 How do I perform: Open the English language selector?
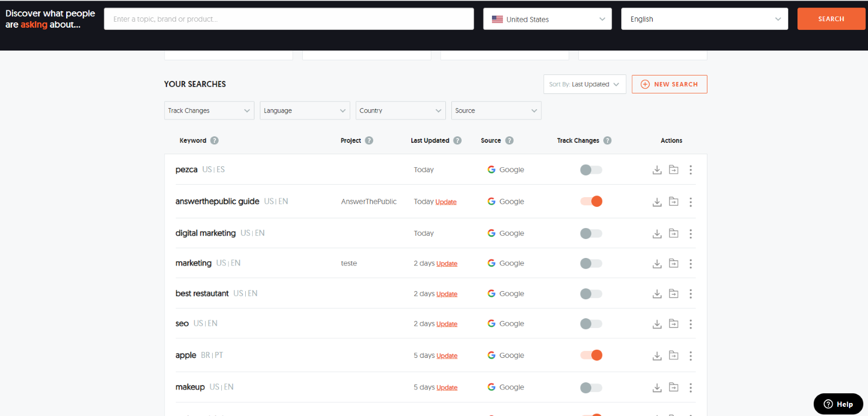tap(704, 19)
